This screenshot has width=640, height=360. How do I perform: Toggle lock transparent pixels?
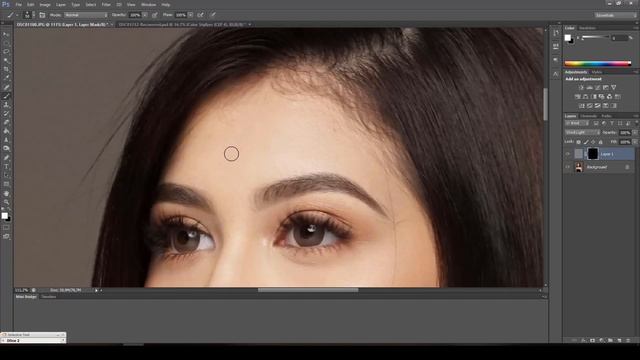[x=578, y=142]
